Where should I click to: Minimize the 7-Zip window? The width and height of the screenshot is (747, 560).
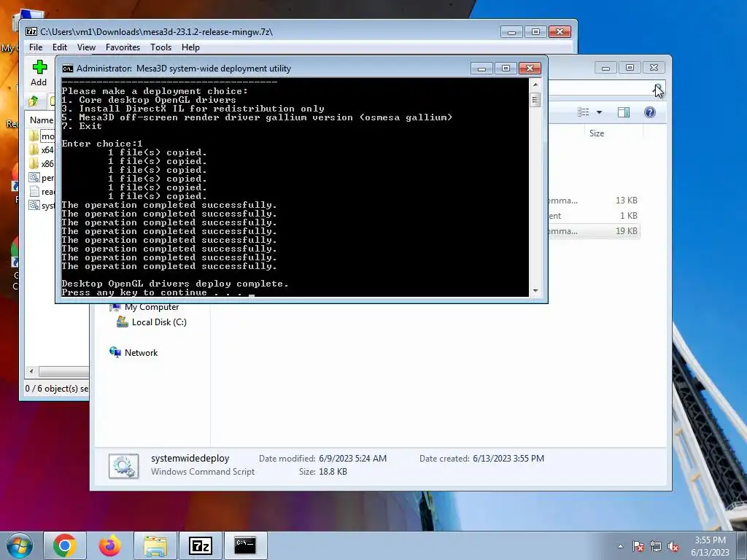[x=511, y=32]
